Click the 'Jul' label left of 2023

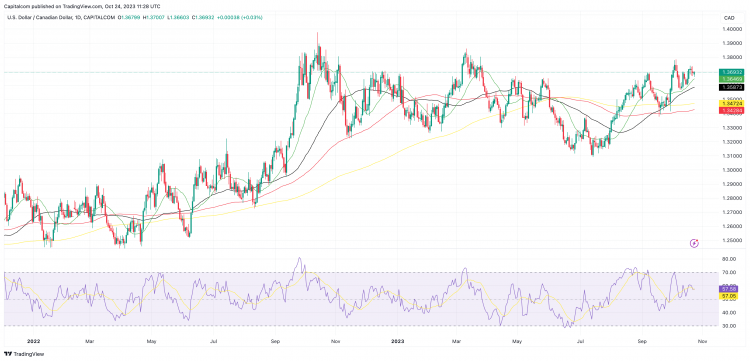point(214,342)
